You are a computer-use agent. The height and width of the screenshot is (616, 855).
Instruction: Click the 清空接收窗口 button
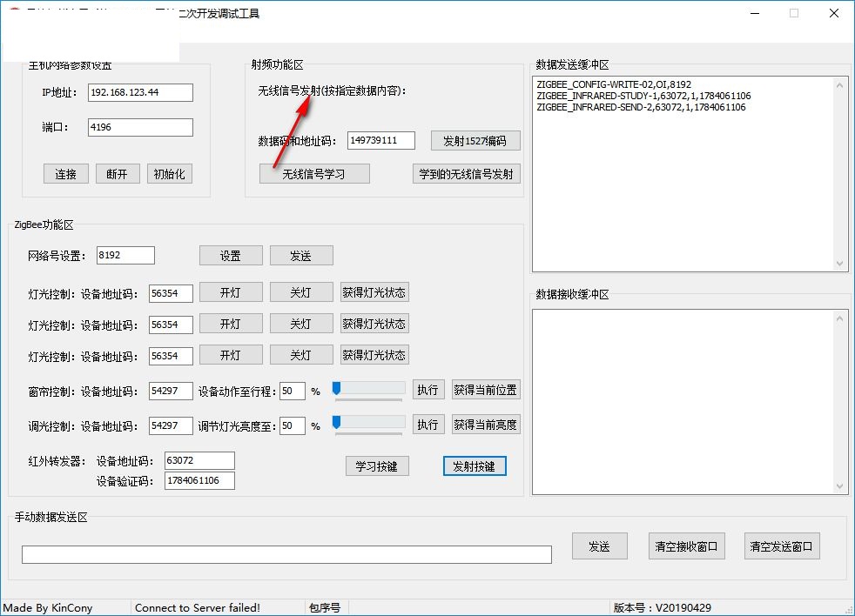click(x=686, y=546)
